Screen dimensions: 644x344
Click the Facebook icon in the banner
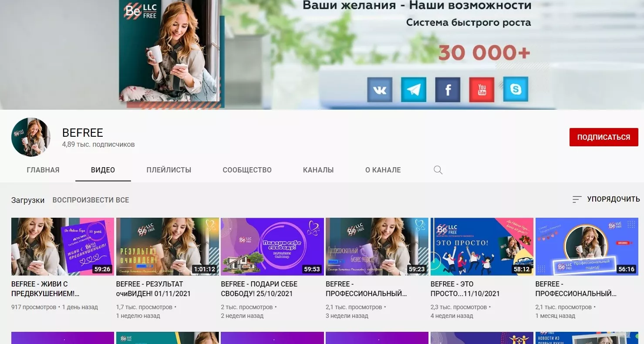[448, 90]
